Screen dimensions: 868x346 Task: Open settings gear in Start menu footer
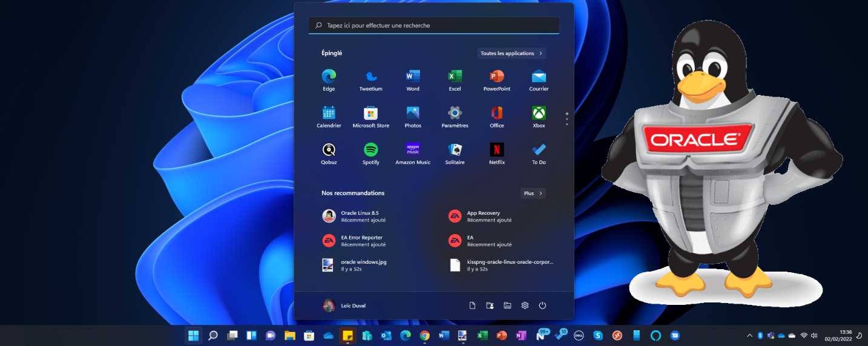[x=525, y=305]
